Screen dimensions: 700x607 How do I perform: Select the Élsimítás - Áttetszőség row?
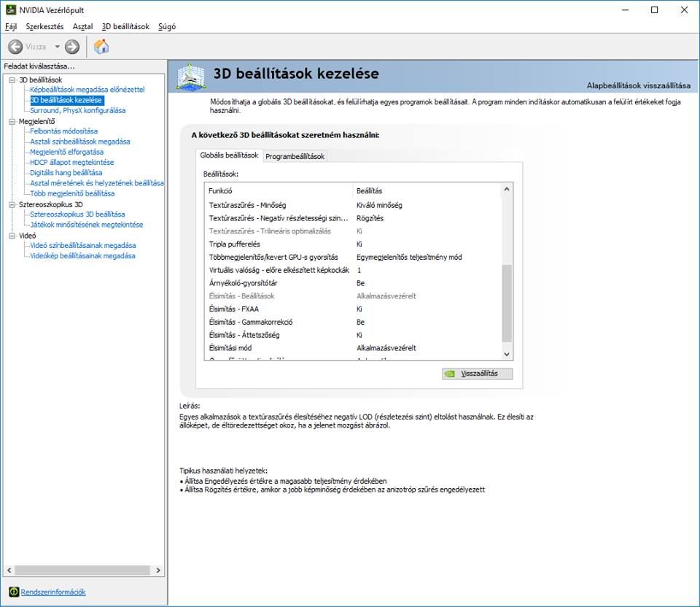pyautogui.click(x=353, y=335)
